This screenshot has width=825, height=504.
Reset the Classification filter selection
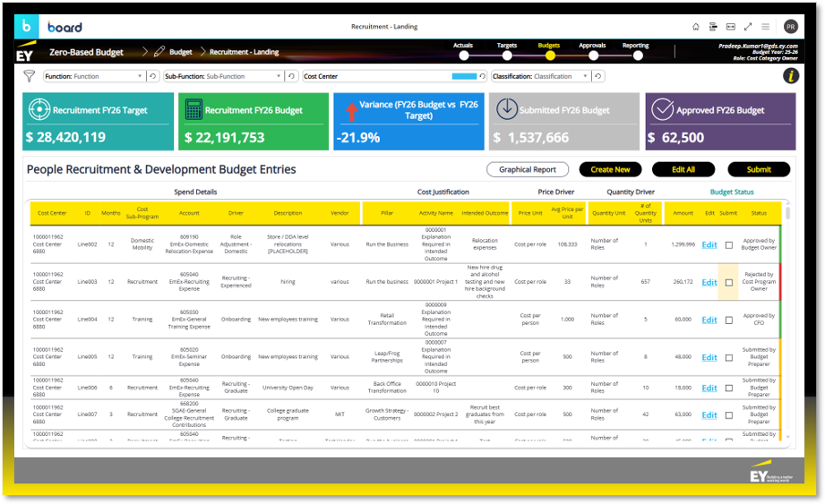598,76
